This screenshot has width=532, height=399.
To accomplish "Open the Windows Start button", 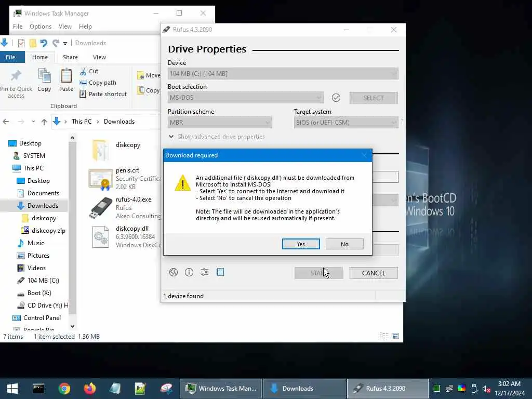I will 12,389.
